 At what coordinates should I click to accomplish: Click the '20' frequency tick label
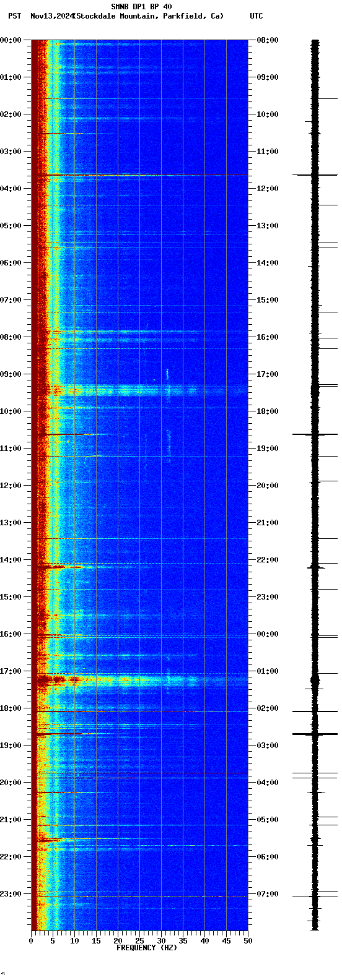pos(118,941)
